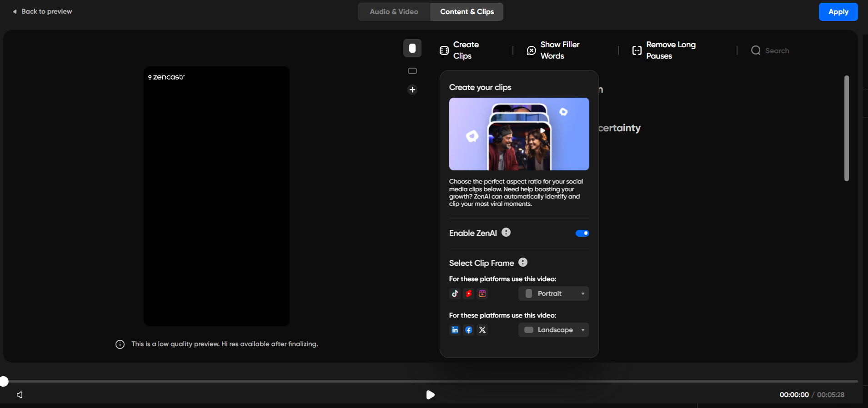
Task: Click the LinkedIn platform icon
Action: [x=455, y=330]
